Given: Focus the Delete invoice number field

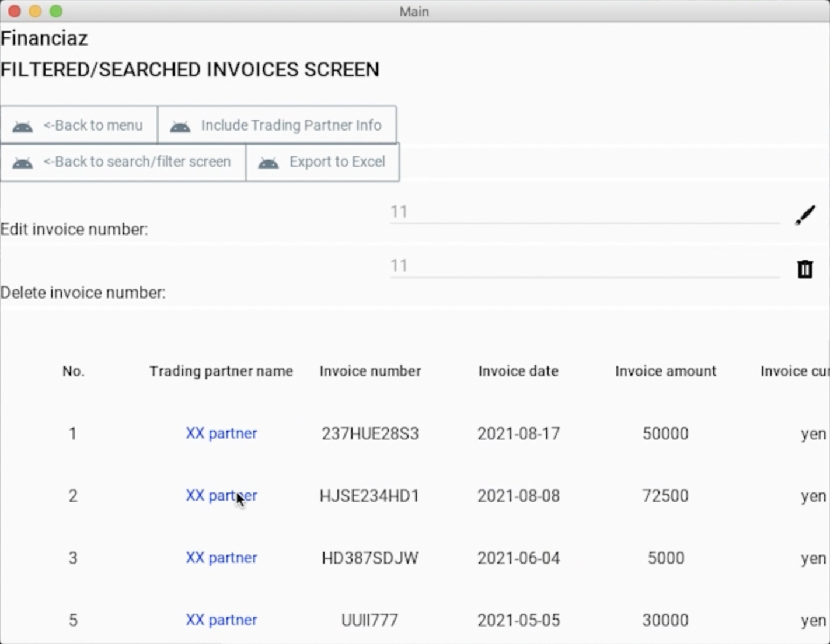Looking at the screenshot, I should click(584, 266).
